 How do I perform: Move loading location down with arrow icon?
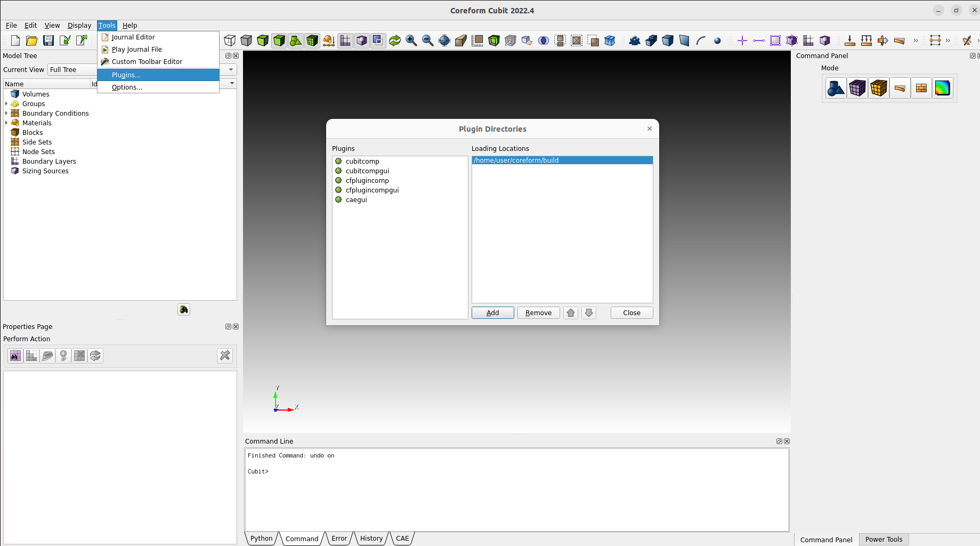(589, 313)
